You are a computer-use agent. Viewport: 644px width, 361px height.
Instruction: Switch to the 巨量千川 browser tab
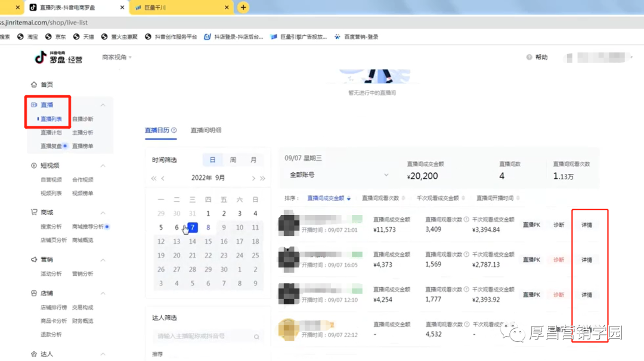coord(181,7)
